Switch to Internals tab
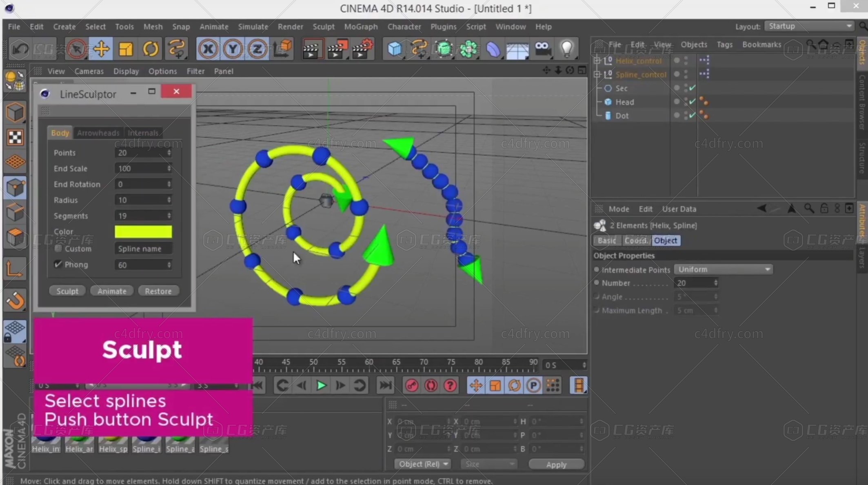 point(143,133)
